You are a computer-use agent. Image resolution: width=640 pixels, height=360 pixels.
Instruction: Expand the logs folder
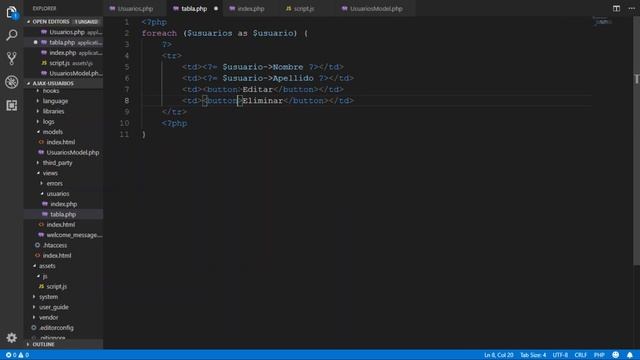(x=63, y=121)
